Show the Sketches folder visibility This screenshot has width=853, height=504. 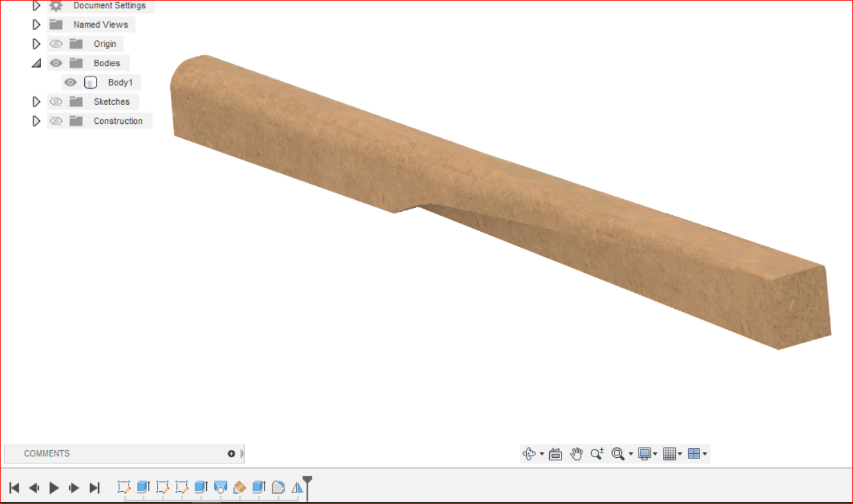(56, 101)
